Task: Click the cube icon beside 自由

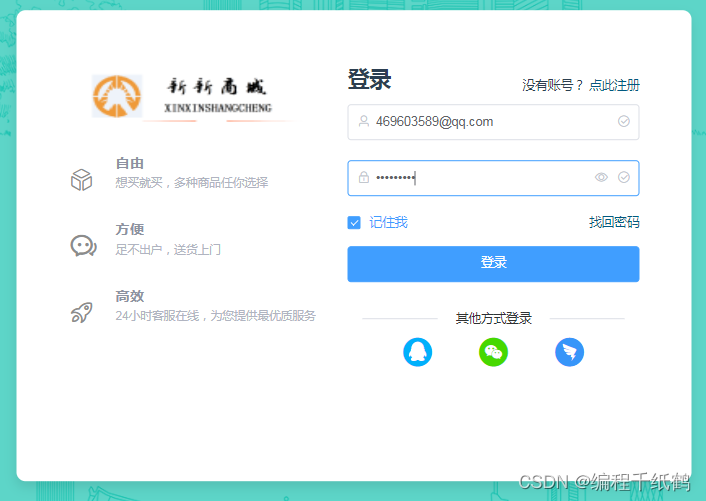Action: (x=81, y=180)
